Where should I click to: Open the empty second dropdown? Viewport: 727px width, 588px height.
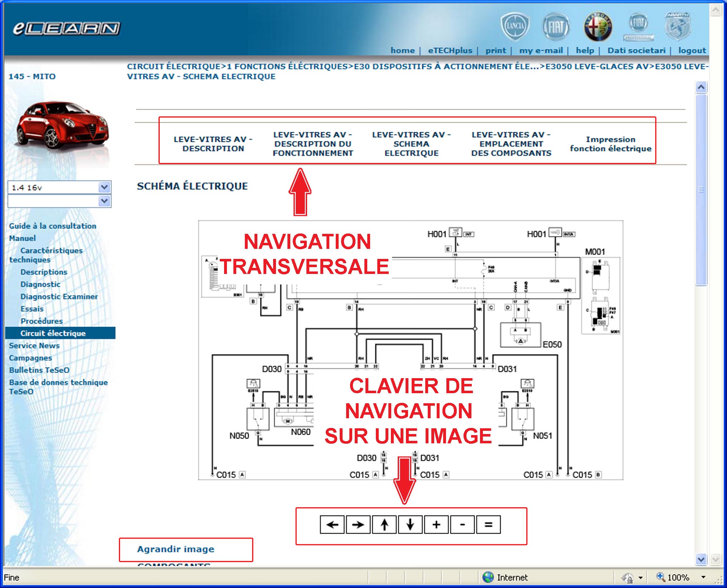[104, 201]
